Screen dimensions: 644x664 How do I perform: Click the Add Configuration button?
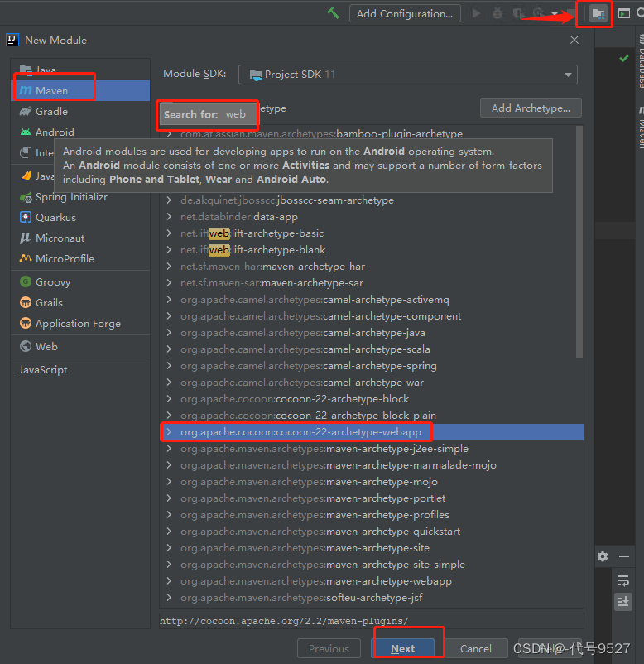(x=405, y=13)
